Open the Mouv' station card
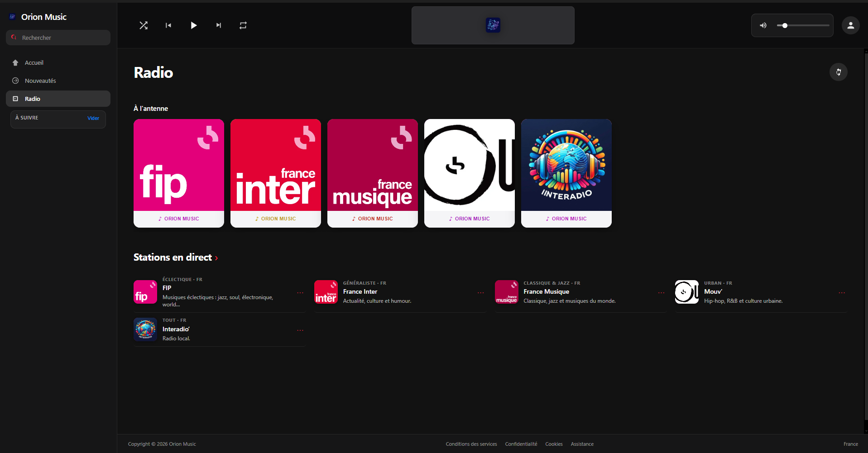The image size is (868, 453). point(470,173)
